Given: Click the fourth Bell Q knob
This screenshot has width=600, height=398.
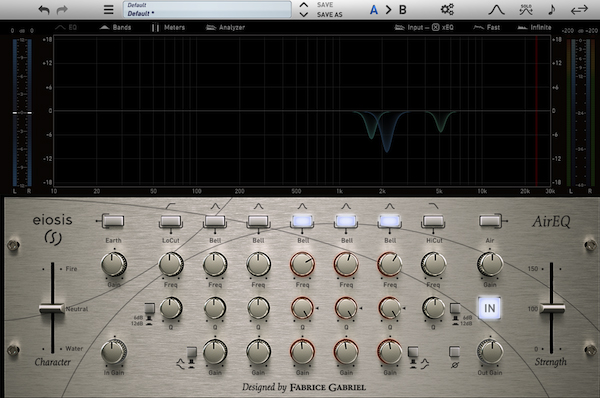Looking at the screenshot, I should (346, 308).
